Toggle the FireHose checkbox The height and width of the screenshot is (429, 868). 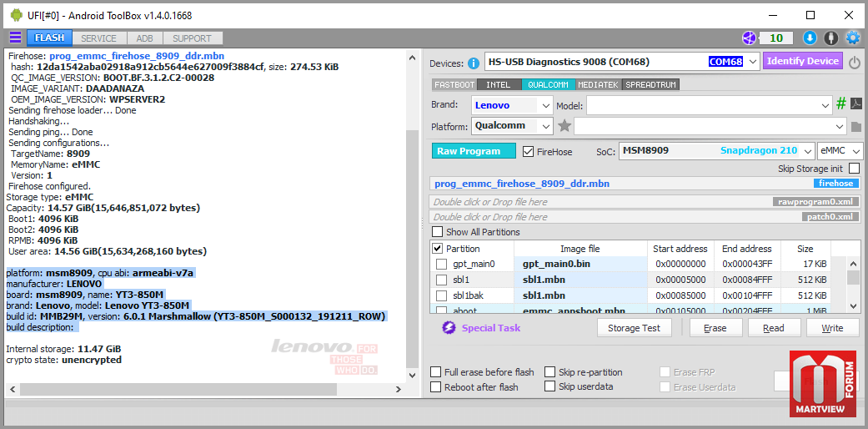pos(528,151)
